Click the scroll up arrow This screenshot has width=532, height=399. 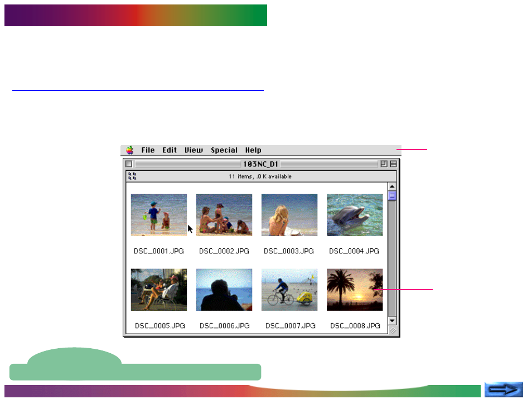[x=392, y=186]
